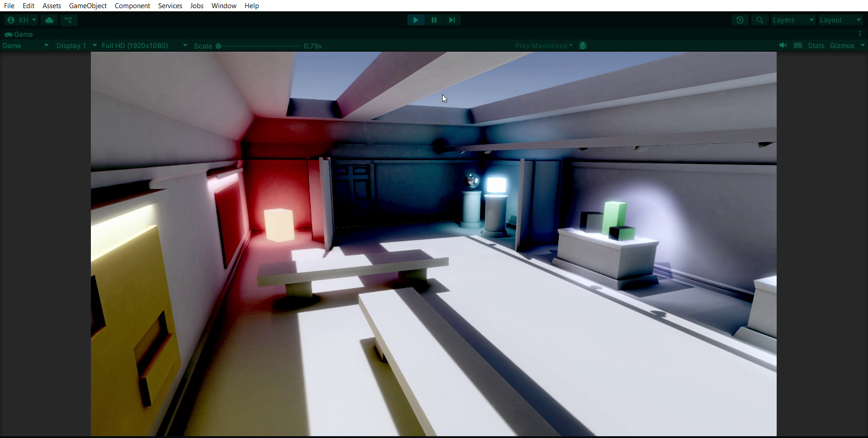
Task: Open the Help menu
Action: point(252,5)
